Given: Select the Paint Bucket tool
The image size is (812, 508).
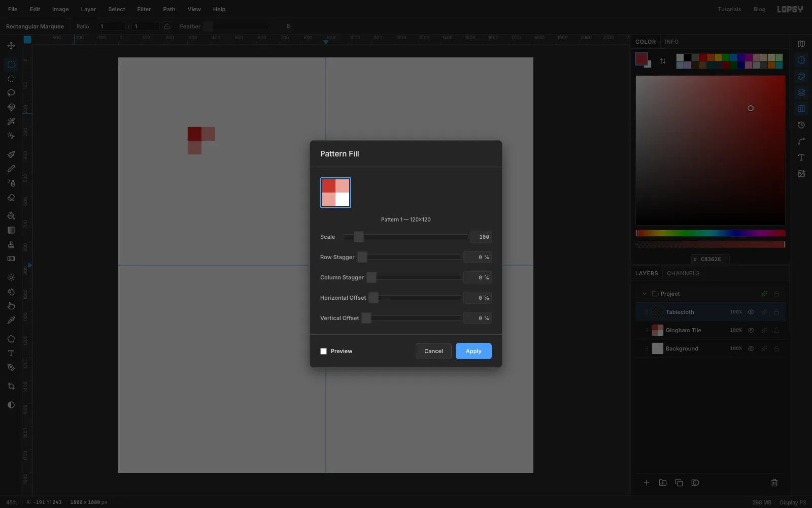Looking at the screenshot, I should 11,216.
